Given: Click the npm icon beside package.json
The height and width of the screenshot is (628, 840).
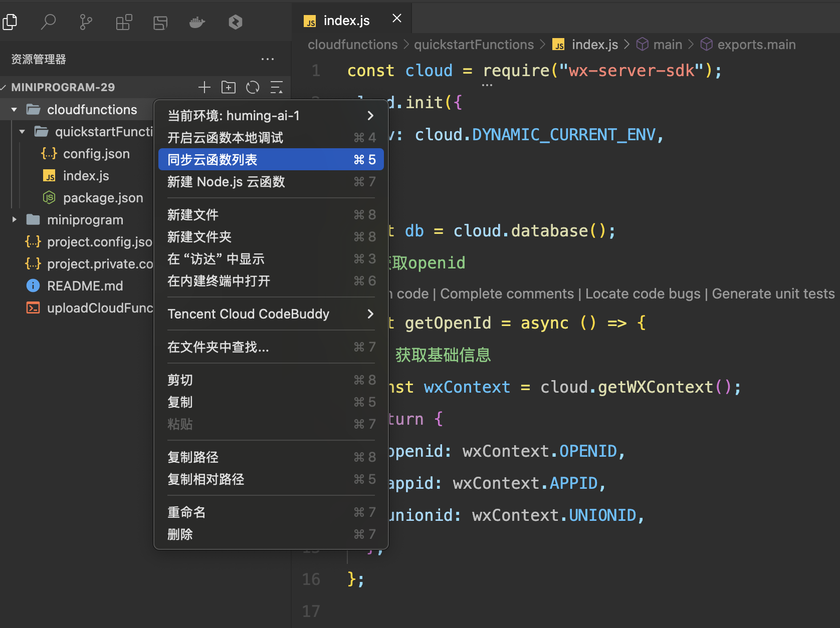Looking at the screenshot, I should pyautogui.click(x=49, y=197).
